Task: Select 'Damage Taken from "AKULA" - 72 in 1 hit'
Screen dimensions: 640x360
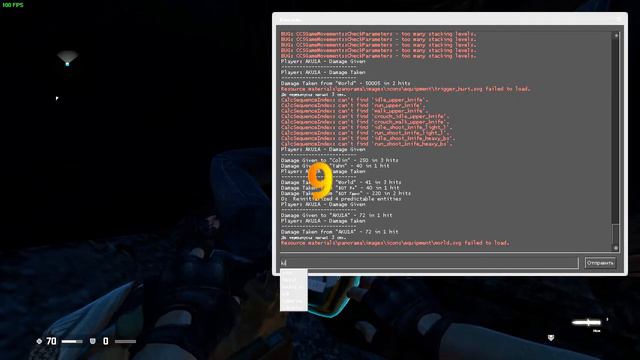Action: pos(339,232)
